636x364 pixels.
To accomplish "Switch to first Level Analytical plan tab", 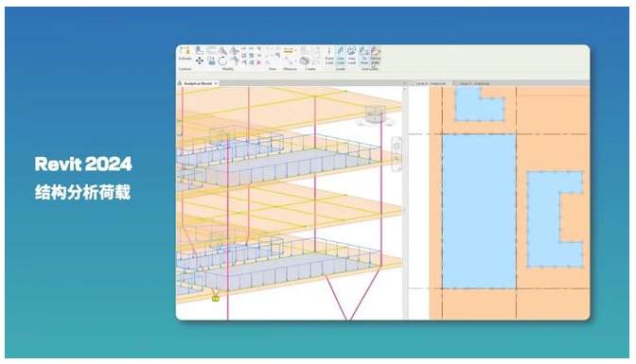I will pyautogui.click(x=431, y=83).
